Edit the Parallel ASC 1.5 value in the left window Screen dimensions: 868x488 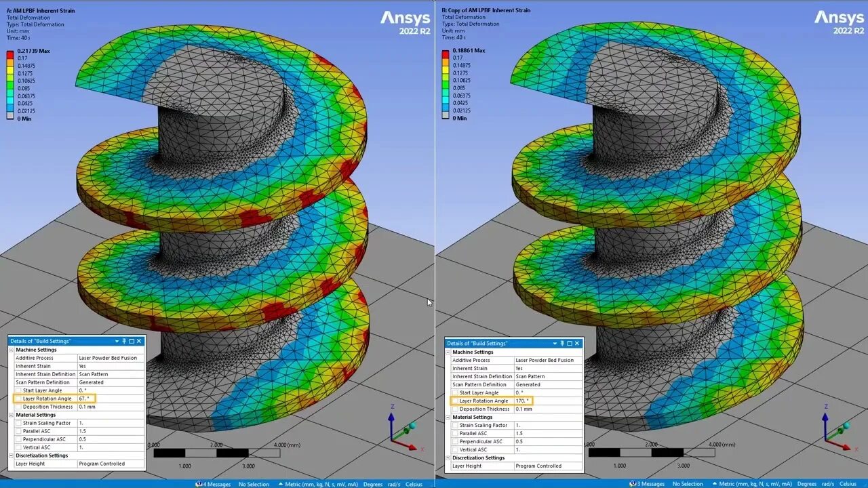(111, 431)
